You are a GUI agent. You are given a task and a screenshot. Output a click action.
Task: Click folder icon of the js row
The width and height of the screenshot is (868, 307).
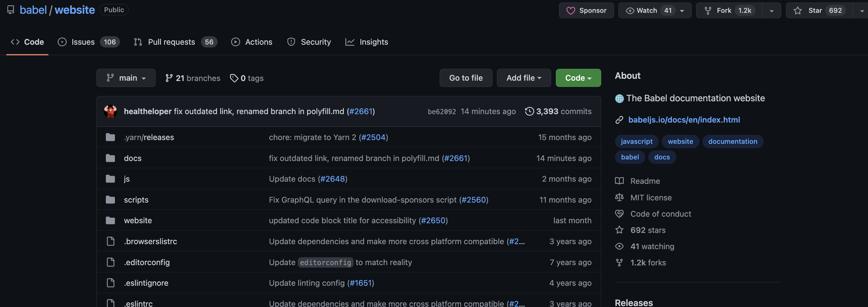point(110,179)
